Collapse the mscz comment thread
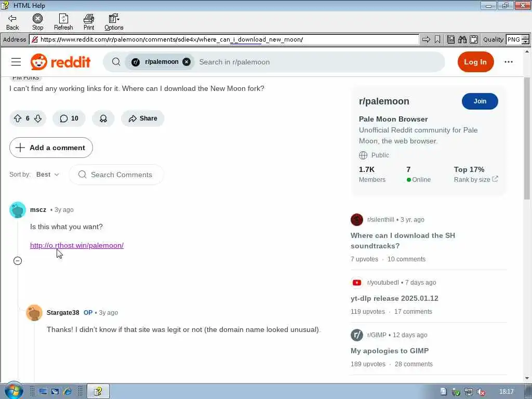 click(18, 261)
